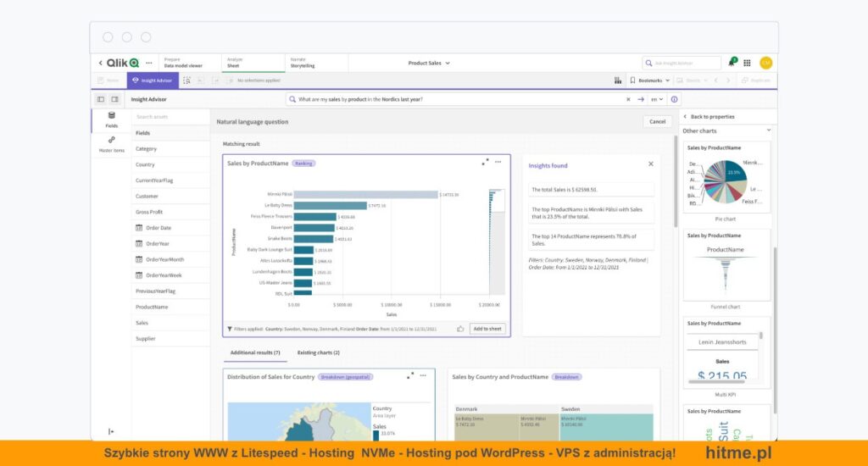This screenshot has height=466, width=868.
Task: Switch to Existing charts (2) tab
Action: pyautogui.click(x=319, y=352)
